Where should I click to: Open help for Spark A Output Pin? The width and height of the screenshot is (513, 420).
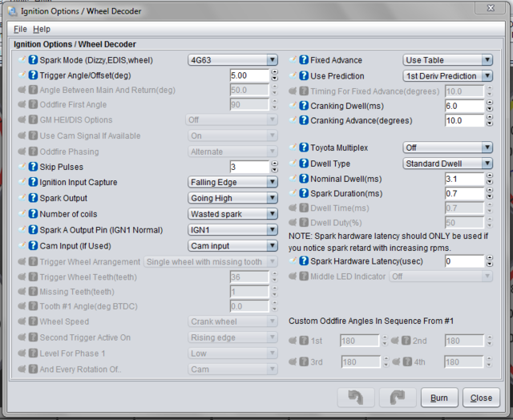[x=33, y=229]
